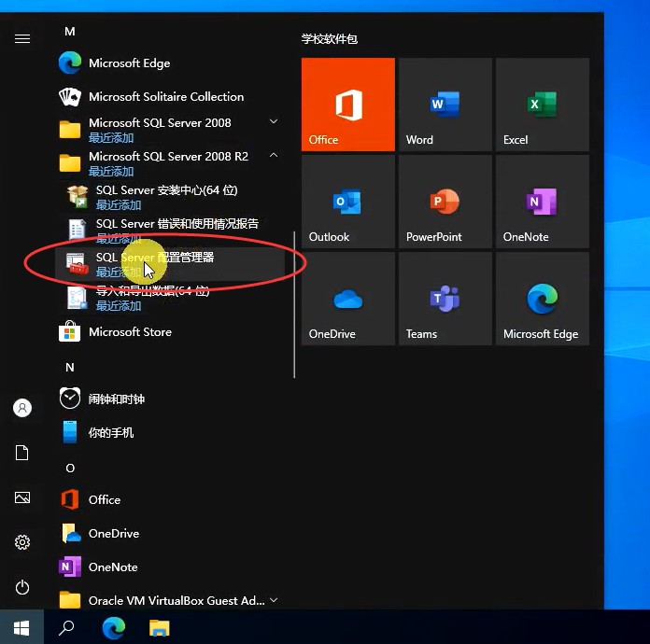This screenshot has height=644, width=650.
Task: Click the Windows Start button
Action: pyautogui.click(x=21, y=628)
